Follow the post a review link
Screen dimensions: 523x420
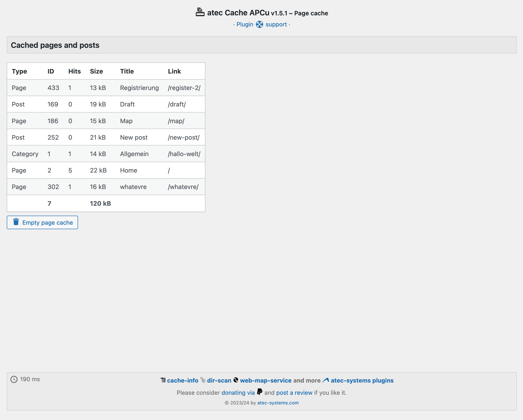[294, 392]
